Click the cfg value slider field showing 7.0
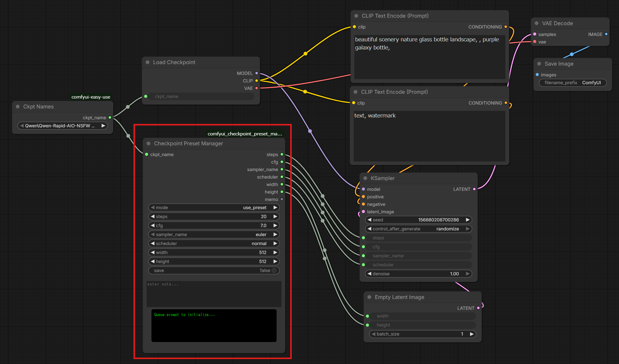Screen dimensions: 619x364 click(214, 226)
